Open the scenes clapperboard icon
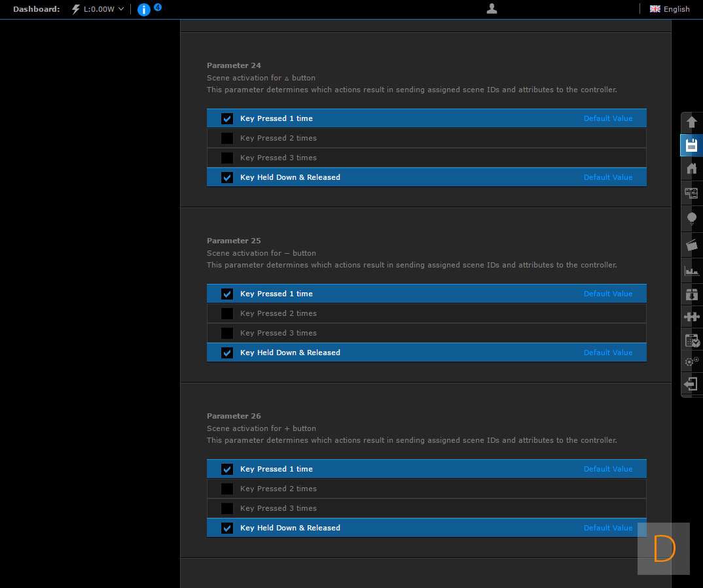 691,245
